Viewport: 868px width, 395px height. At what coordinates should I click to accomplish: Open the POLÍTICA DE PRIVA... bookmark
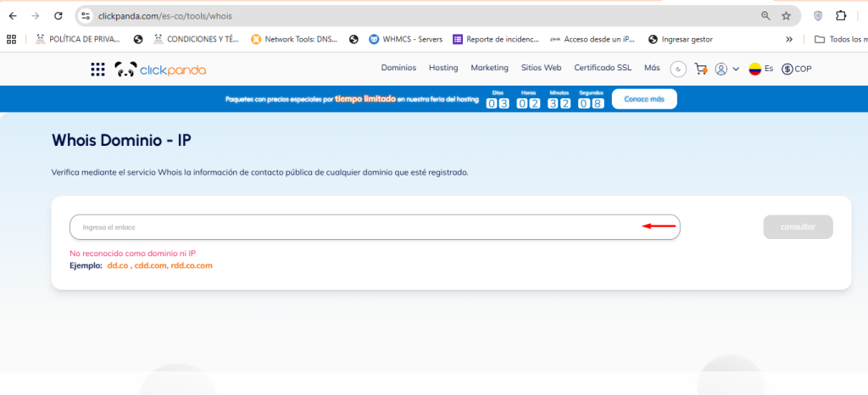pyautogui.click(x=77, y=39)
